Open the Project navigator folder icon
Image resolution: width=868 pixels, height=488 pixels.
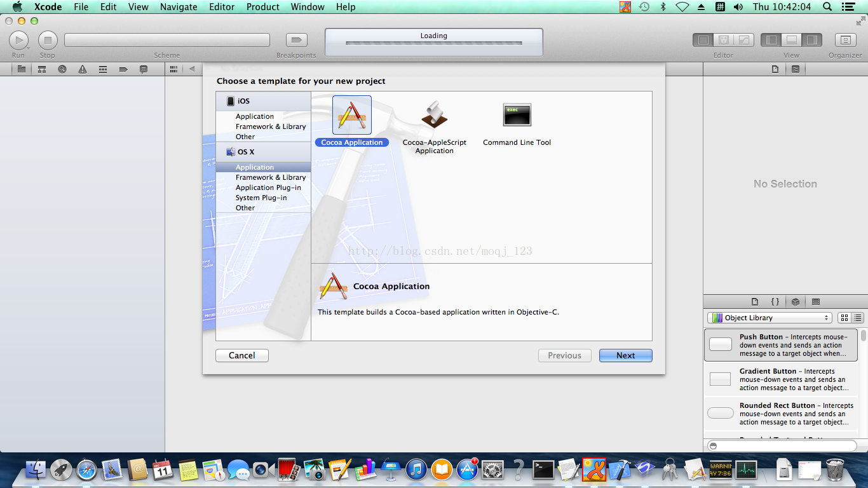tap(22, 69)
